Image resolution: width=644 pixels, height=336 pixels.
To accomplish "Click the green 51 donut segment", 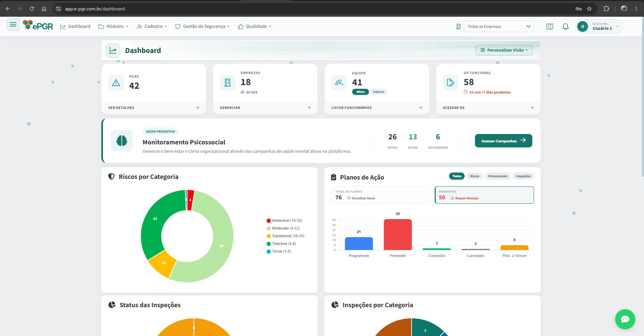I will point(155,219).
